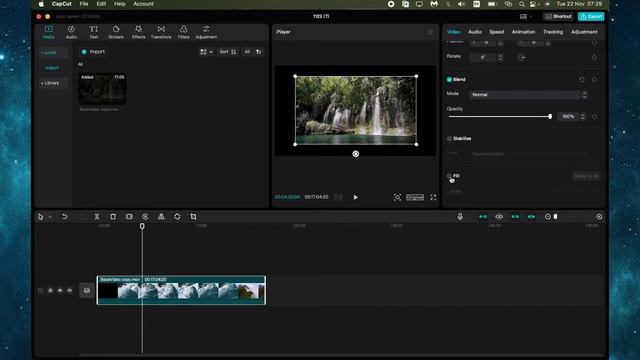640x360 pixels.
Task: Toggle preview axis in timeline toolbar
Action: [x=531, y=217]
